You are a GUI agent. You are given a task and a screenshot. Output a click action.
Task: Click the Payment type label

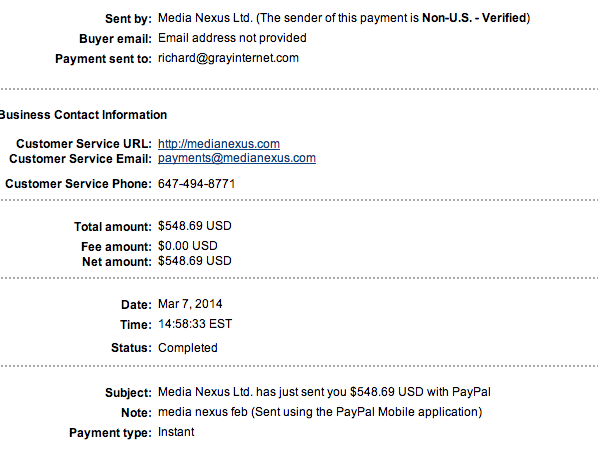pos(110,433)
